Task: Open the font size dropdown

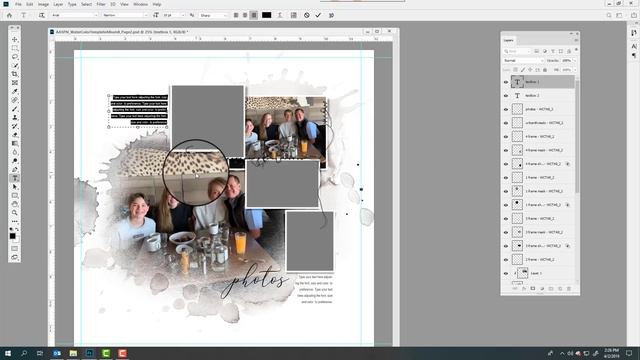Action: pos(174,15)
